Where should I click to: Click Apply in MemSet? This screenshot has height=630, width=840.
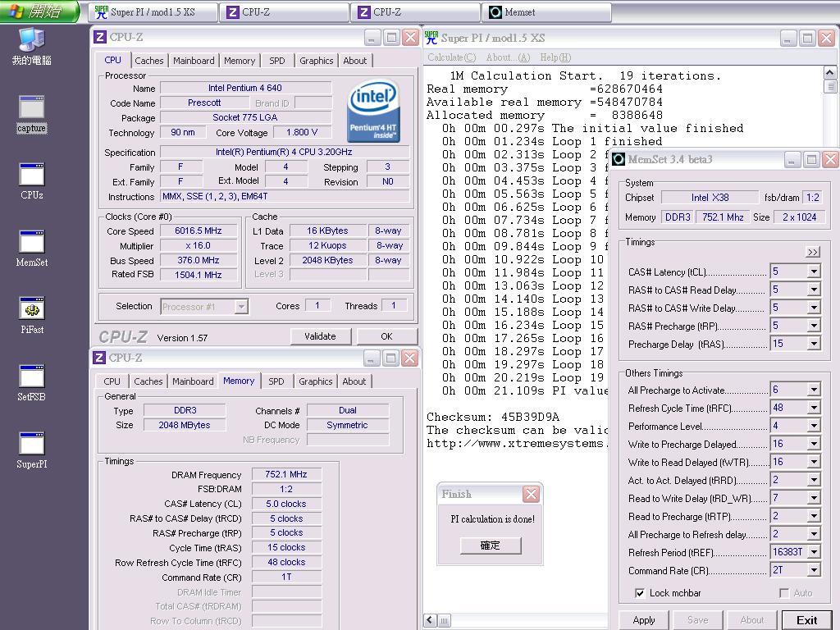click(x=644, y=620)
